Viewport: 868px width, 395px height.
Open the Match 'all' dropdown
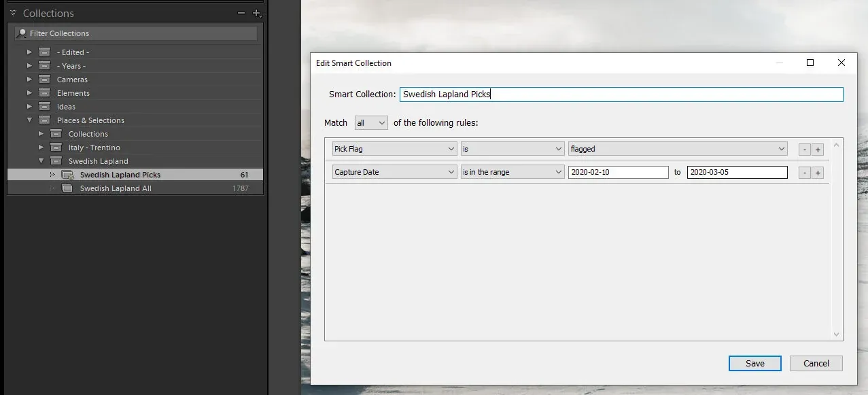point(370,122)
